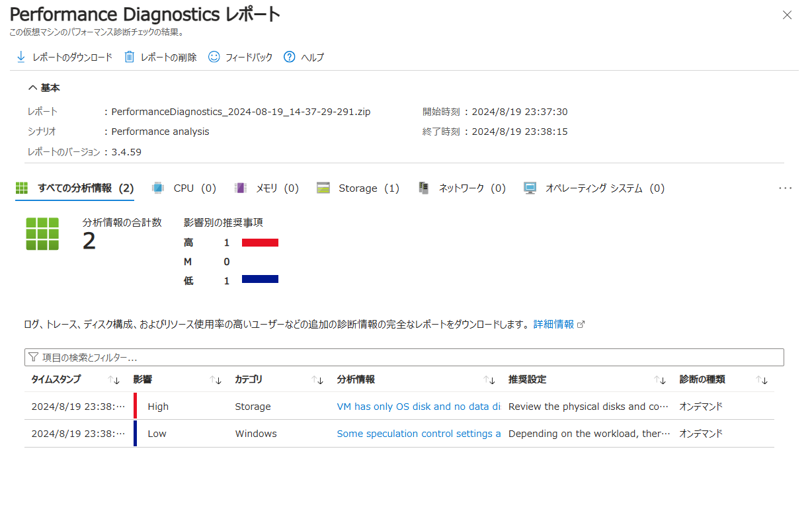The image size is (812, 515).
Task: Sort by タイムスタンプ column arrows
Action: click(x=114, y=379)
